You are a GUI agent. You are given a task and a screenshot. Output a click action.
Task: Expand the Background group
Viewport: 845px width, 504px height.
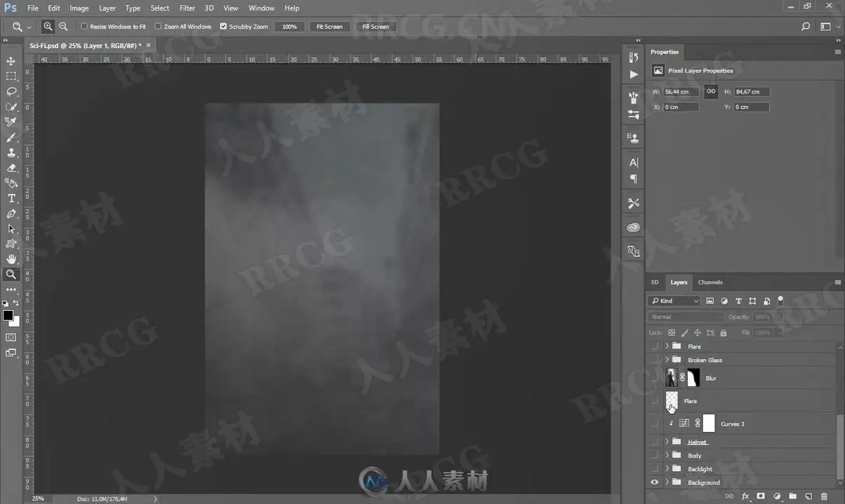tap(667, 482)
